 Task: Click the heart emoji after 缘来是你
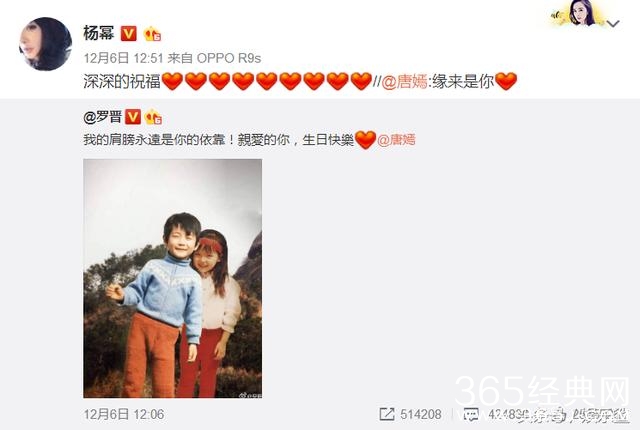[506, 81]
